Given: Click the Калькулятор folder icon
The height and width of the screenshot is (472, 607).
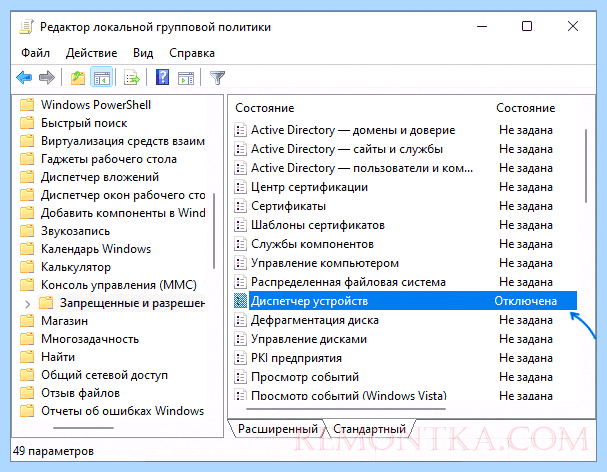Looking at the screenshot, I should click(27, 267).
